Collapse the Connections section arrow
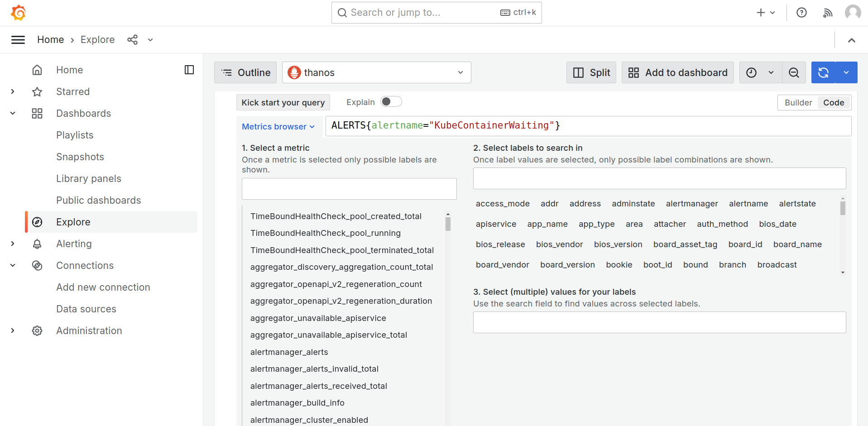The width and height of the screenshot is (868, 426). coord(13,265)
